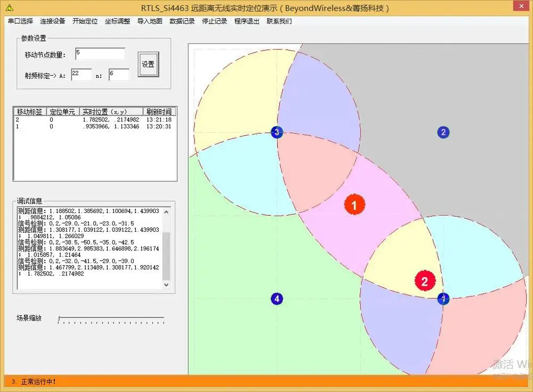This screenshot has height=392, width=533.
Task: Click the 导入地图 menu item
Action: click(x=150, y=21)
